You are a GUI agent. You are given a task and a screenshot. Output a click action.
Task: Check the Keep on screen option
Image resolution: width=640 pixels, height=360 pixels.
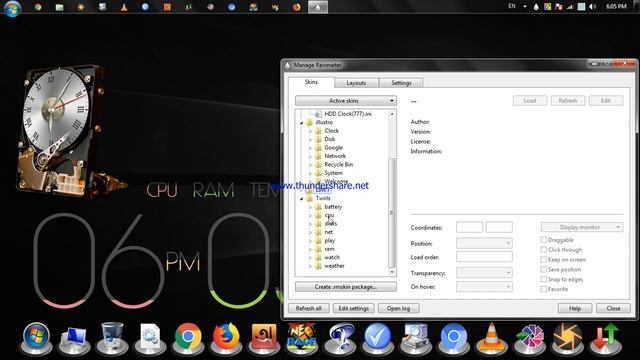click(x=543, y=259)
